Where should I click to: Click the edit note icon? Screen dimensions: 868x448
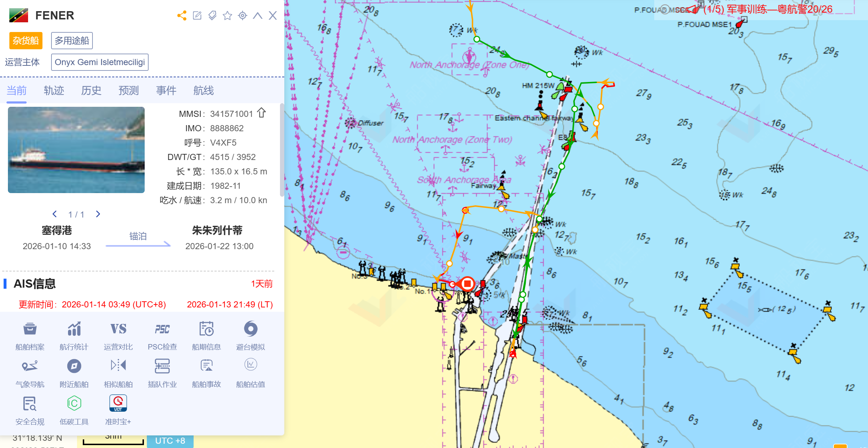(197, 15)
